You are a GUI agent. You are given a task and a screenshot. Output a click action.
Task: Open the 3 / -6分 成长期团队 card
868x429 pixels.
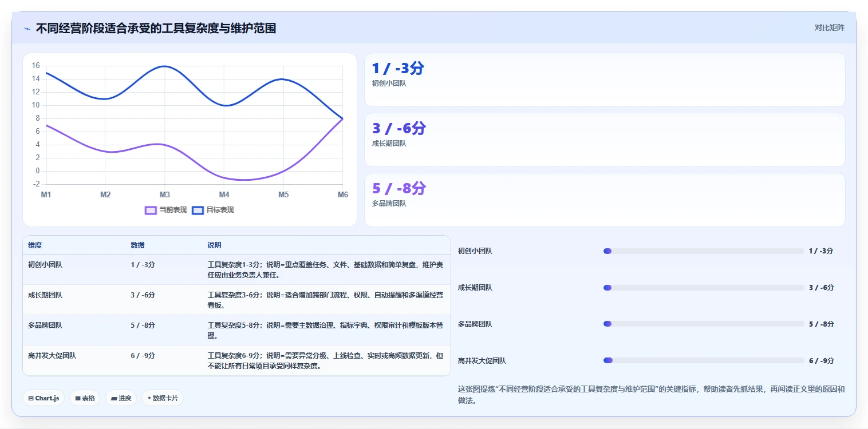coord(605,140)
